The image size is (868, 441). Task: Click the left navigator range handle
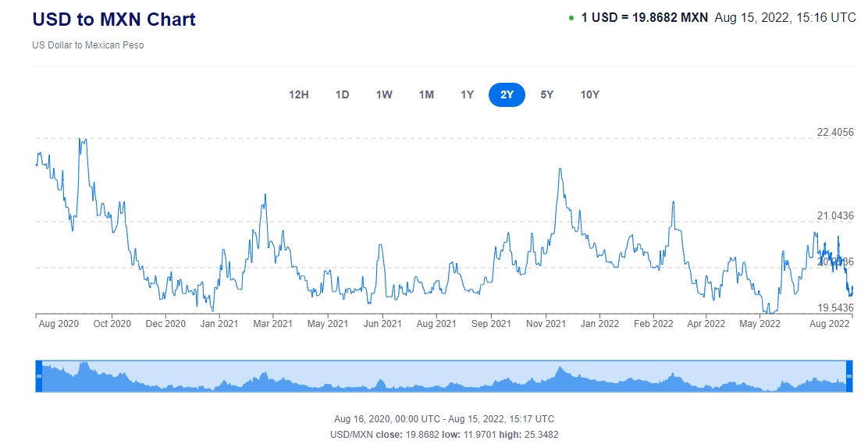38,376
